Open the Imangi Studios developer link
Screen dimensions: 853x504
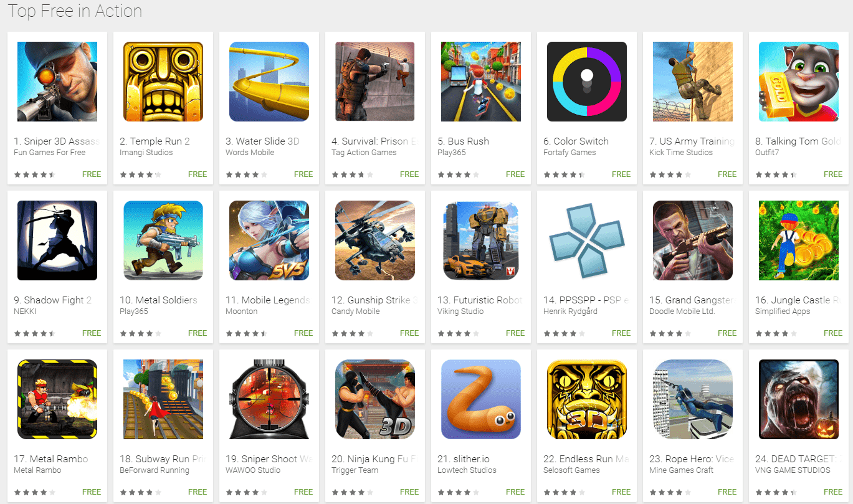click(146, 153)
